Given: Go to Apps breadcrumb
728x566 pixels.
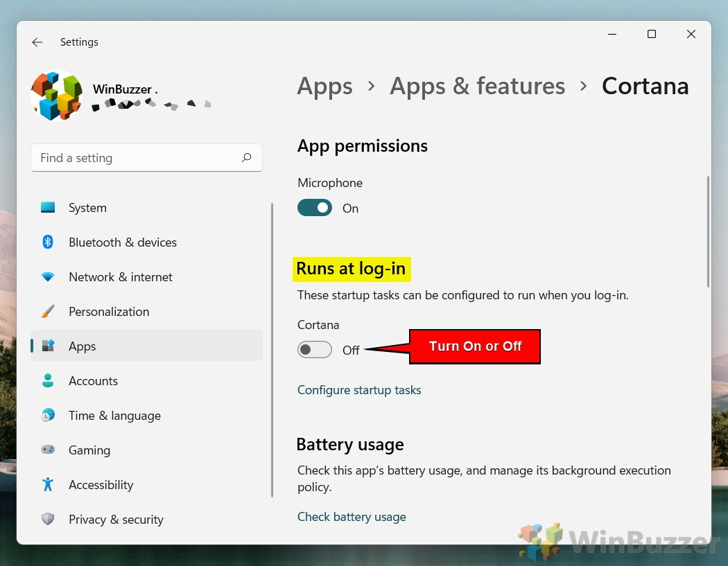Looking at the screenshot, I should (x=324, y=86).
